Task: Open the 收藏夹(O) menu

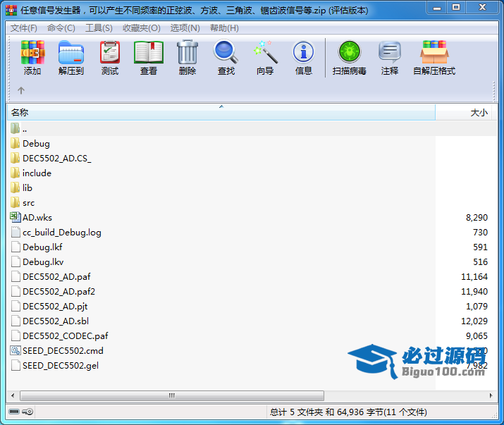Action: coord(142,28)
